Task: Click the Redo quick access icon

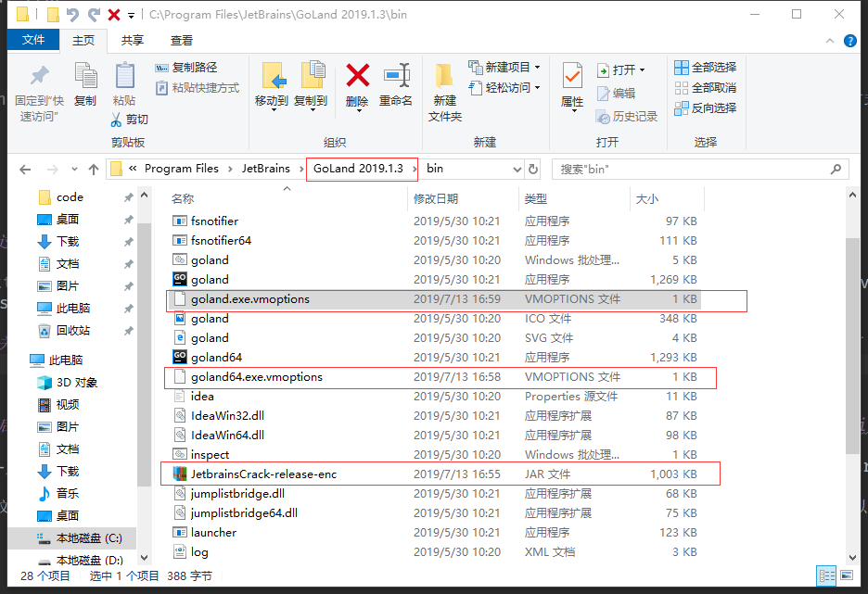Action: pos(94,15)
